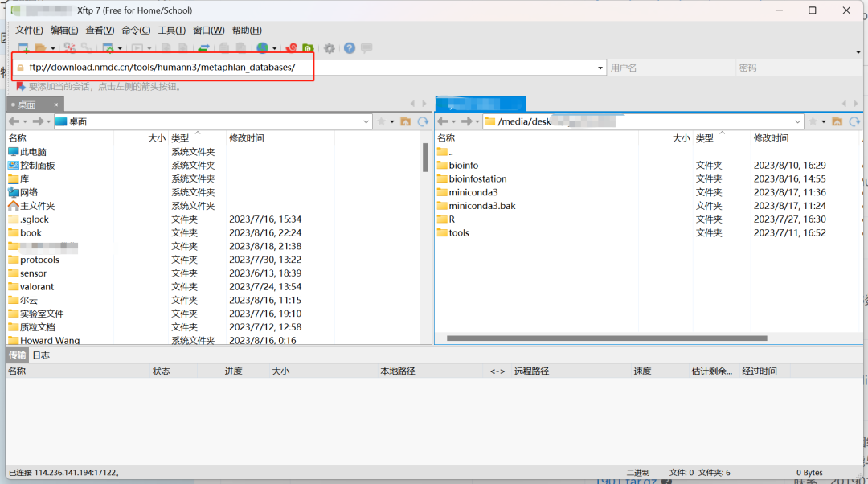The width and height of the screenshot is (868, 484).
Task: Click the Disconnect toolbar icon
Action: [70, 48]
